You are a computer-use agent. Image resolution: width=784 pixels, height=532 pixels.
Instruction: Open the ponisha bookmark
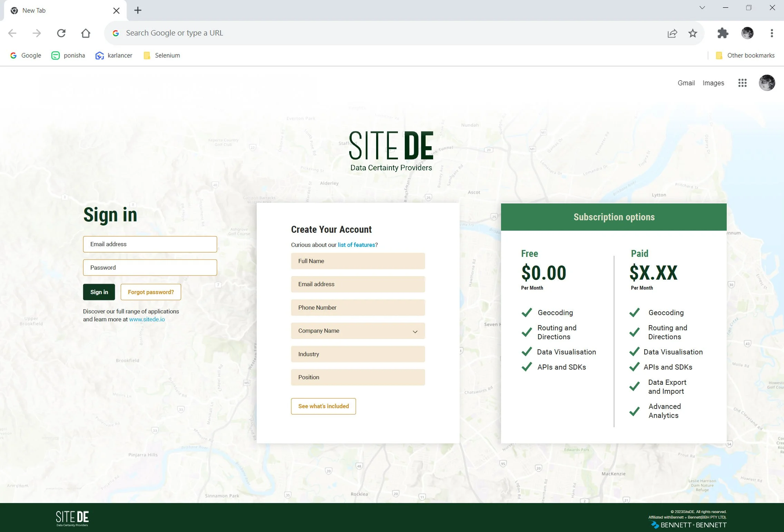68,56
